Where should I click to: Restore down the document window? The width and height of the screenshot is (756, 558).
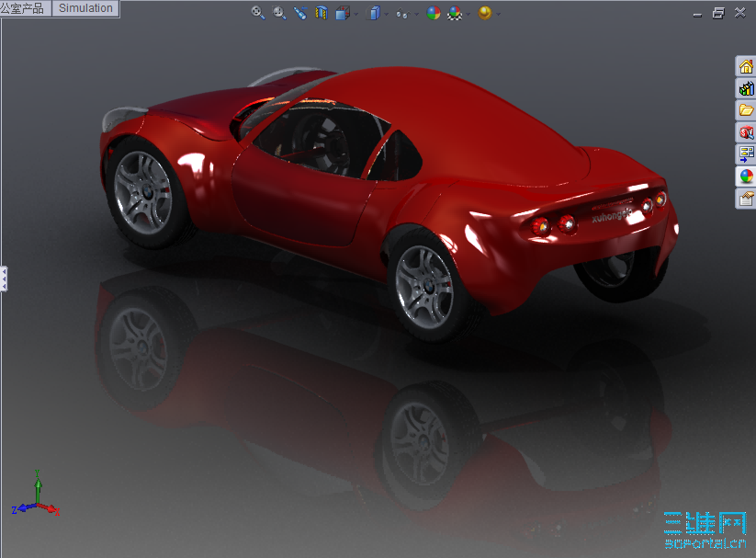(718, 13)
